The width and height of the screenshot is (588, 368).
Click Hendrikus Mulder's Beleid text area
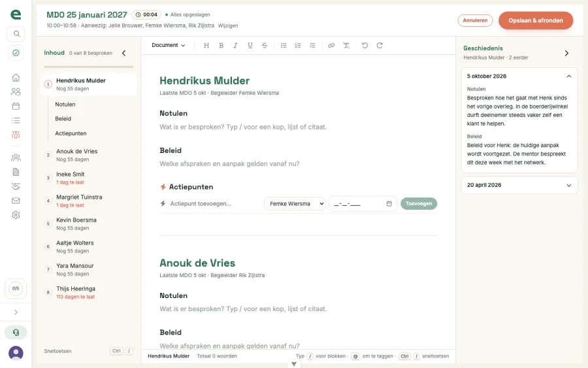click(298, 163)
